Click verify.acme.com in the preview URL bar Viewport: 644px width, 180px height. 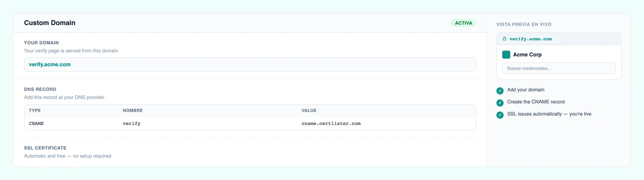530,39
